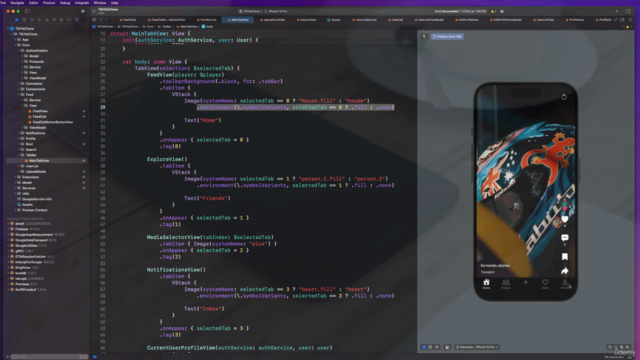Select FeedCell file in navigator
The height and width of the screenshot is (360, 640).
(x=39, y=117)
